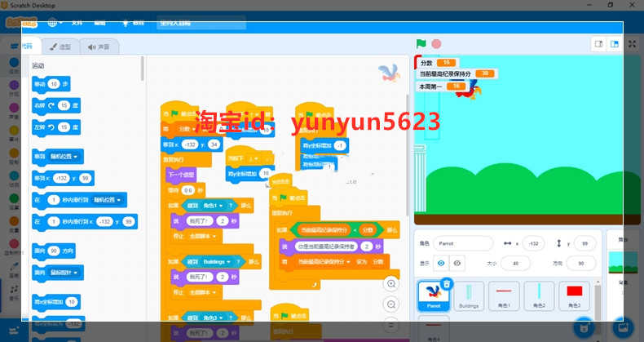Screen dimensions: 644x342
Task: Select the blue Motion category circle
Action: (x=14, y=62)
